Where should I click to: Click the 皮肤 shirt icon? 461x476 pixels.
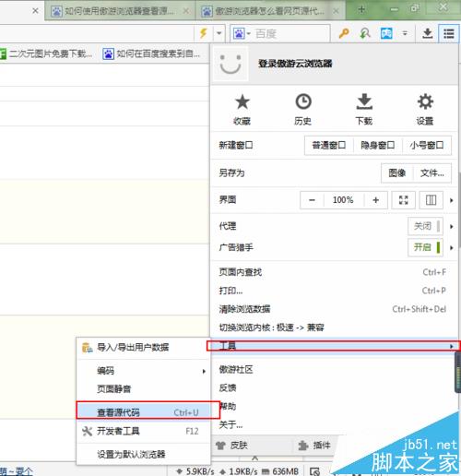coord(221,445)
